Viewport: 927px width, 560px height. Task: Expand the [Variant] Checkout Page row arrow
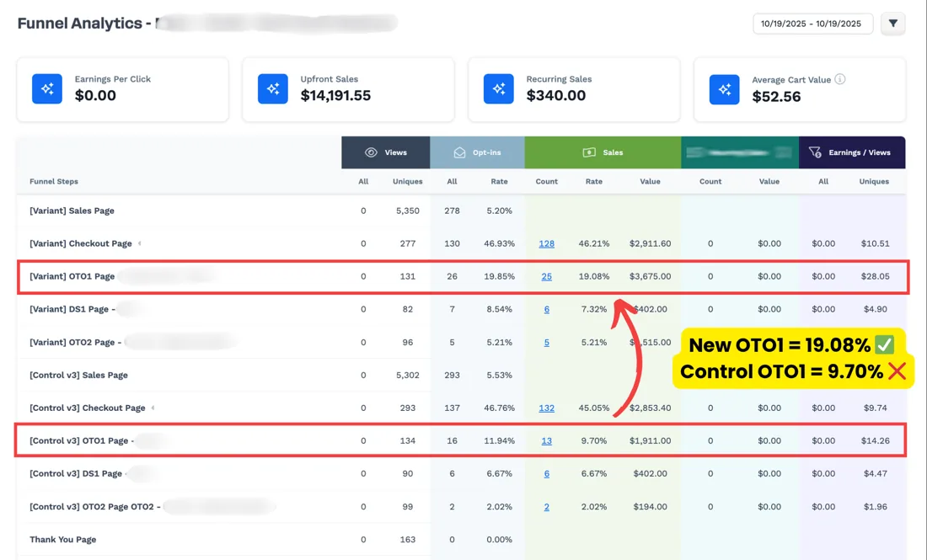pos(140,243)
